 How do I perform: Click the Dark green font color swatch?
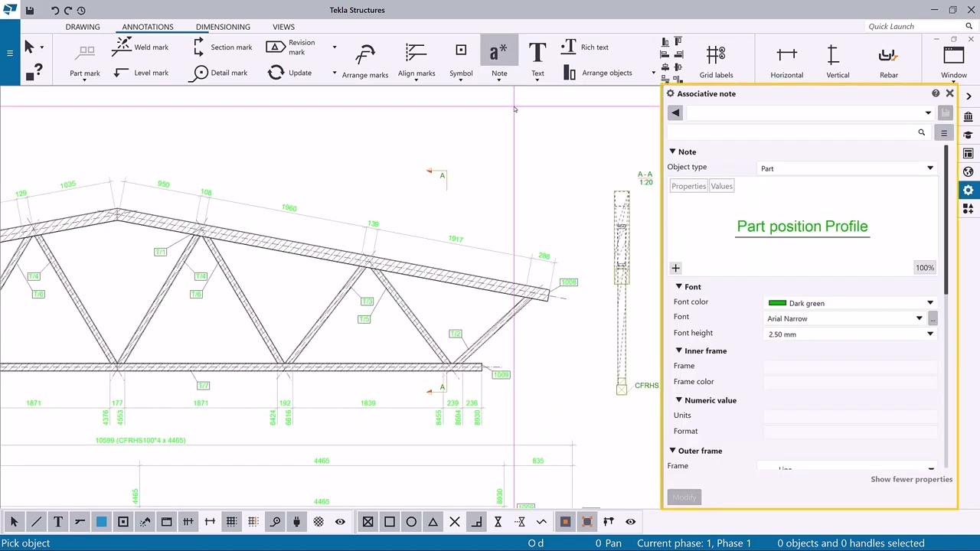pyautogui.click(x=777, y=303)
